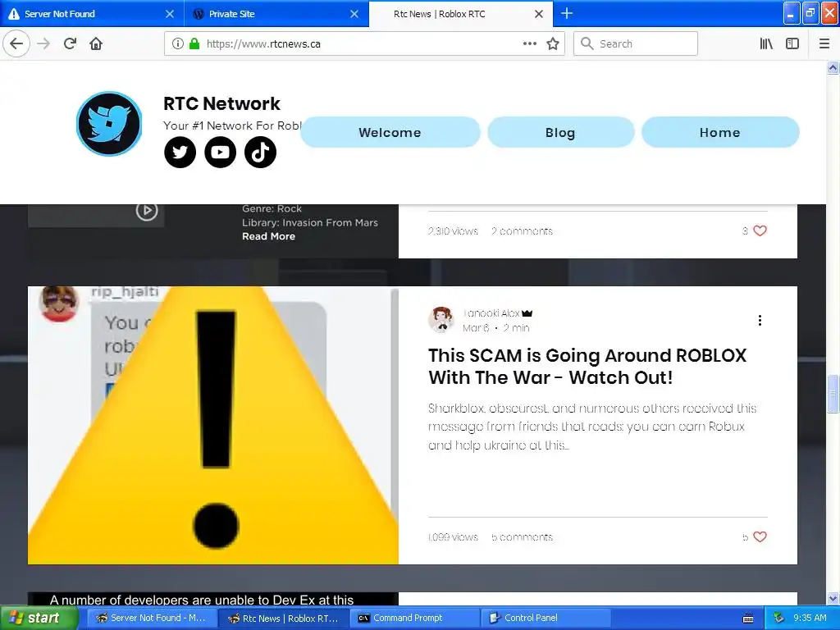Switch to Rtc News taskbar button
Image resolution: width=840 pixels, height=630 pixels.
pos(284,619)
